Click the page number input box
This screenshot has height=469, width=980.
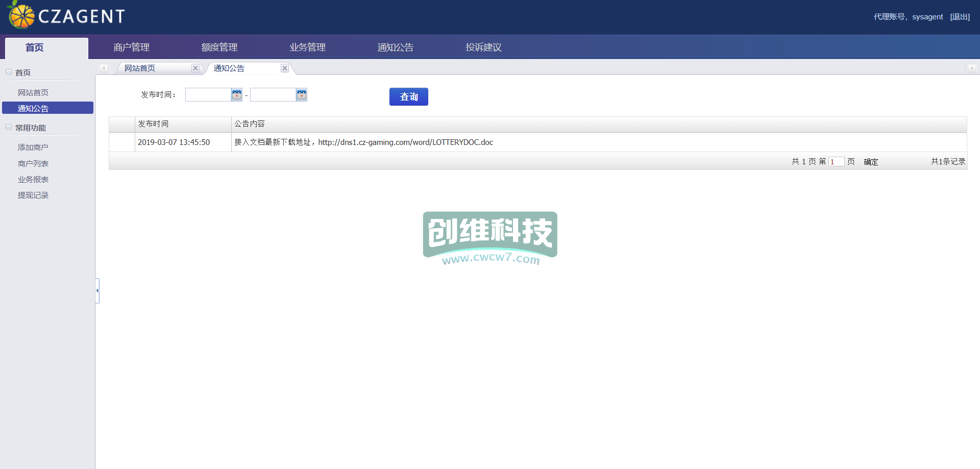836,161
